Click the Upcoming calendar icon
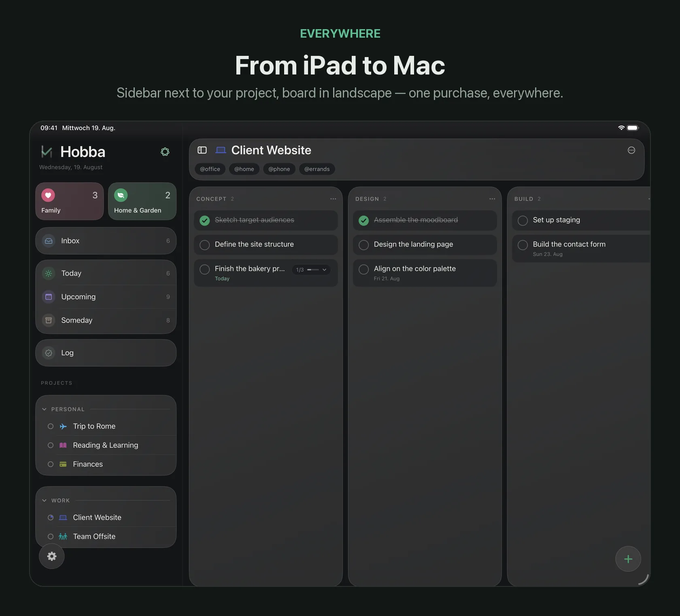 pyautogui.click(x=49, y=297)
